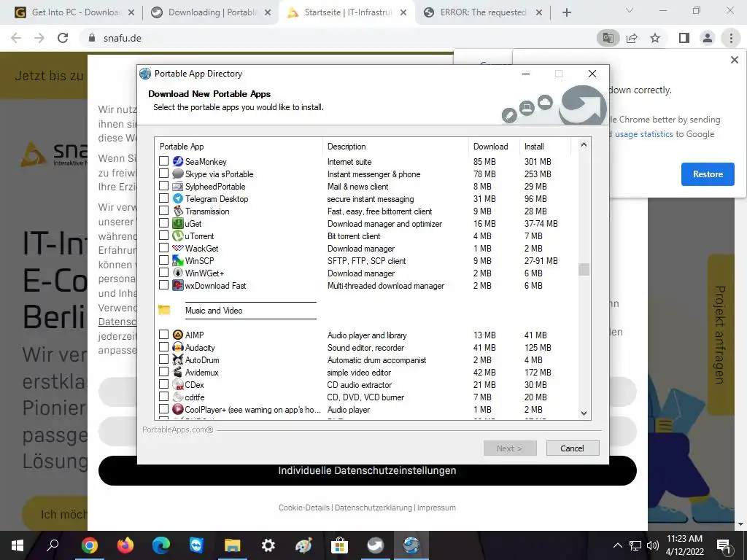Check the SeaMonkey checkbox
Screen dimensions: 747x560
tap(163, 161)
